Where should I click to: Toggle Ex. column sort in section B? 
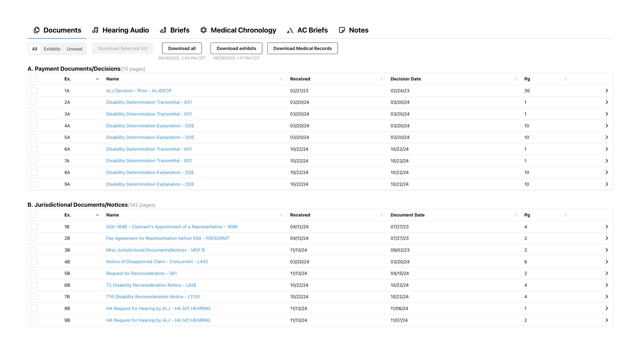[x=97, y=215]
